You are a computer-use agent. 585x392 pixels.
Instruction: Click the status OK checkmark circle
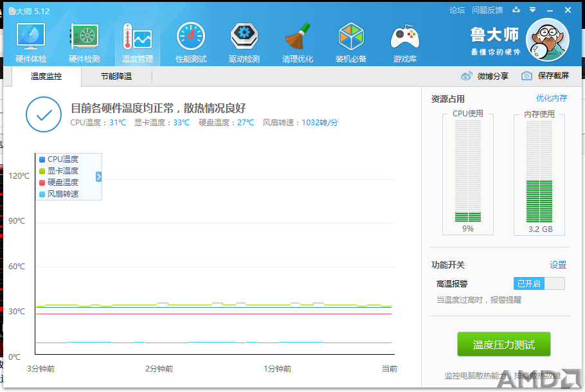[x=44, y=114]
